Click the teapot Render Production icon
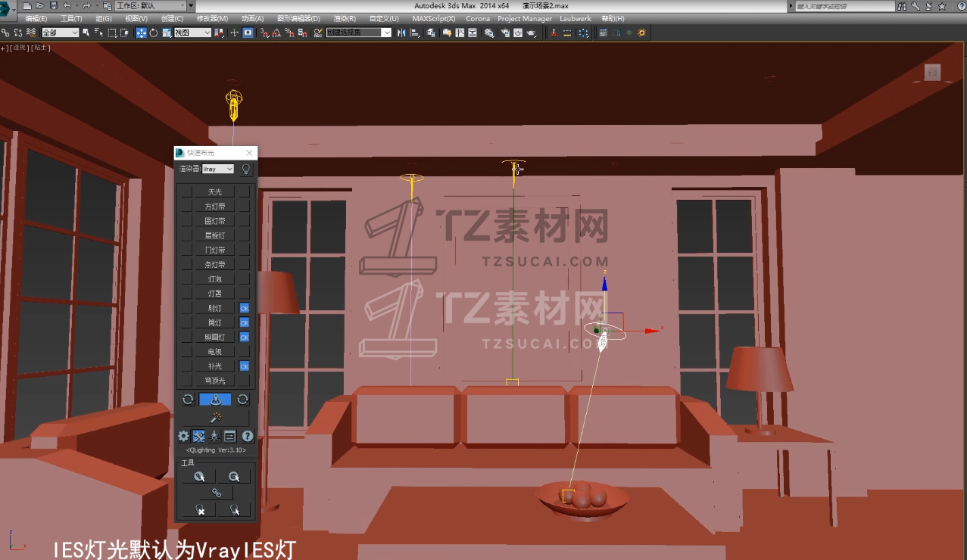 [532, 33]
